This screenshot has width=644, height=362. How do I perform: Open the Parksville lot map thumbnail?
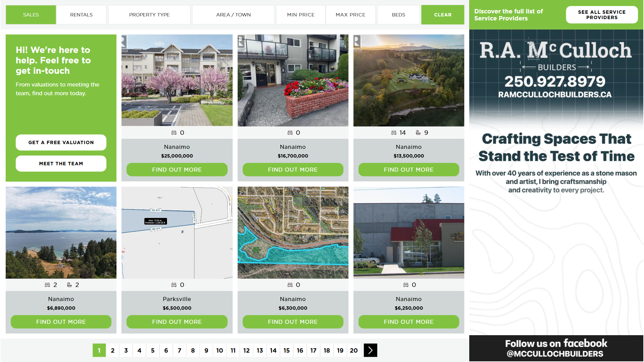click(x=177, y=233)
